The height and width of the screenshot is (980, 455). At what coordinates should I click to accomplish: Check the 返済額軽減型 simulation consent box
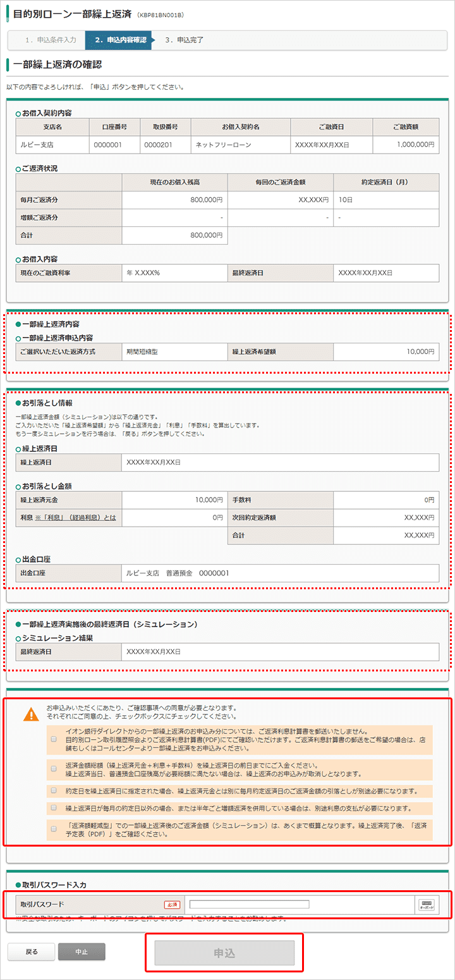(x=54, y=829)
